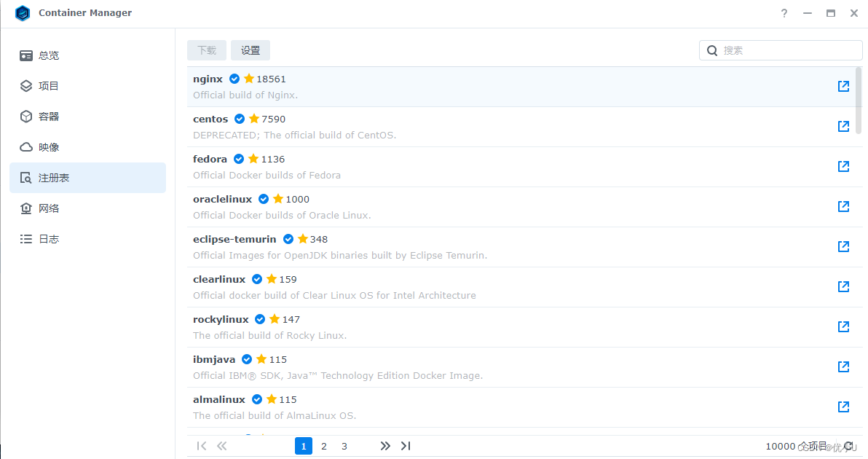The height and width of the screenshot is (459, 868).
Task: Click verified badge next to eclipse-temurin
Action: pyautogui.click(x=288, y=239)
